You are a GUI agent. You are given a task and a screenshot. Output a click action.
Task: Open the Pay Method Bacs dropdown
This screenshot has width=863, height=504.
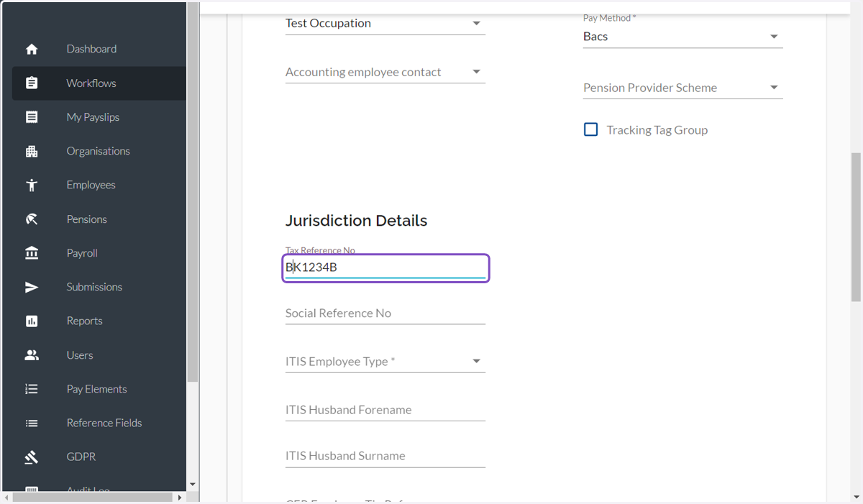pyautogui.click(x=682, y=36)
